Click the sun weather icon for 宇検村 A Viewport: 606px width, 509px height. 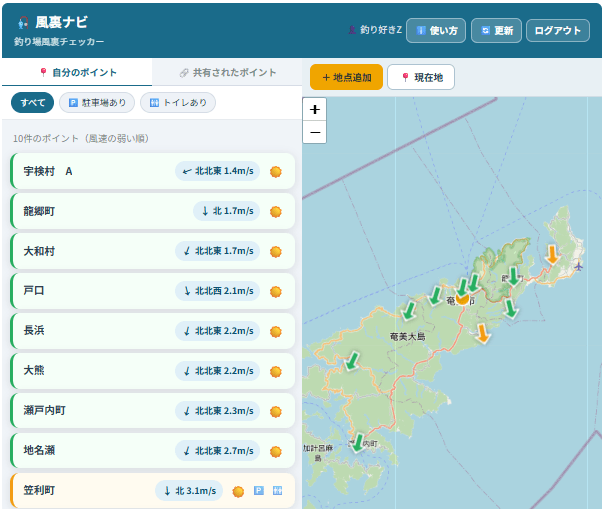pyautogui.click(x=276, y=172)
